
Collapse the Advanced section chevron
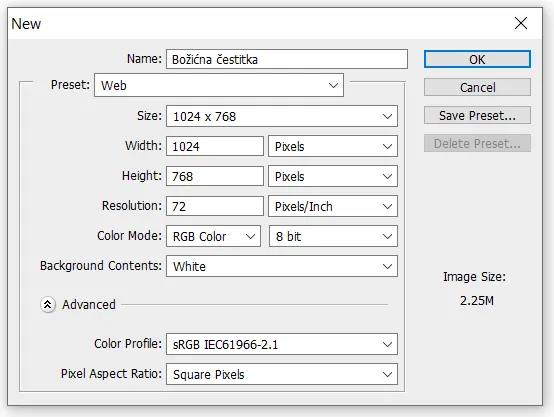click(48, 305)
